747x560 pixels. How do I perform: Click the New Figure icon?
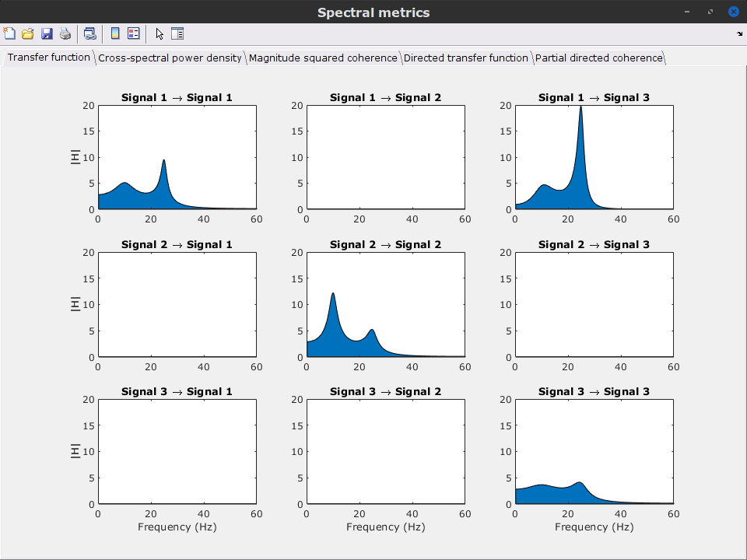9,33
